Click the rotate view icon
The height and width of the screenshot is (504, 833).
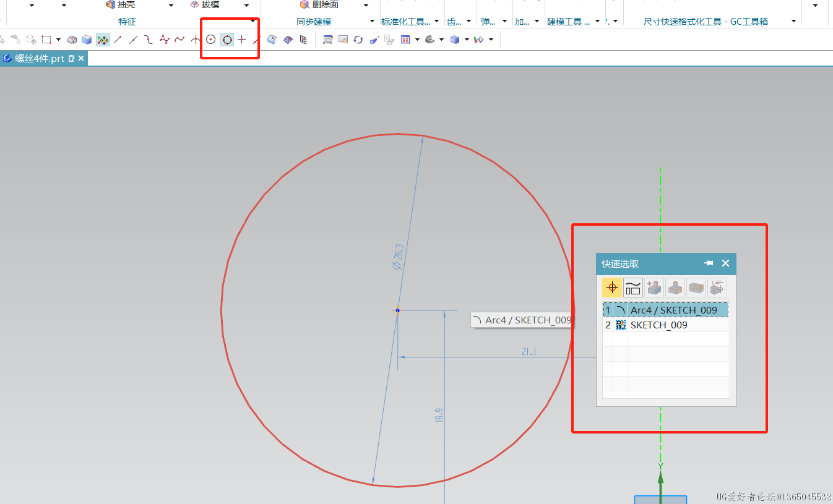[358, 40]
